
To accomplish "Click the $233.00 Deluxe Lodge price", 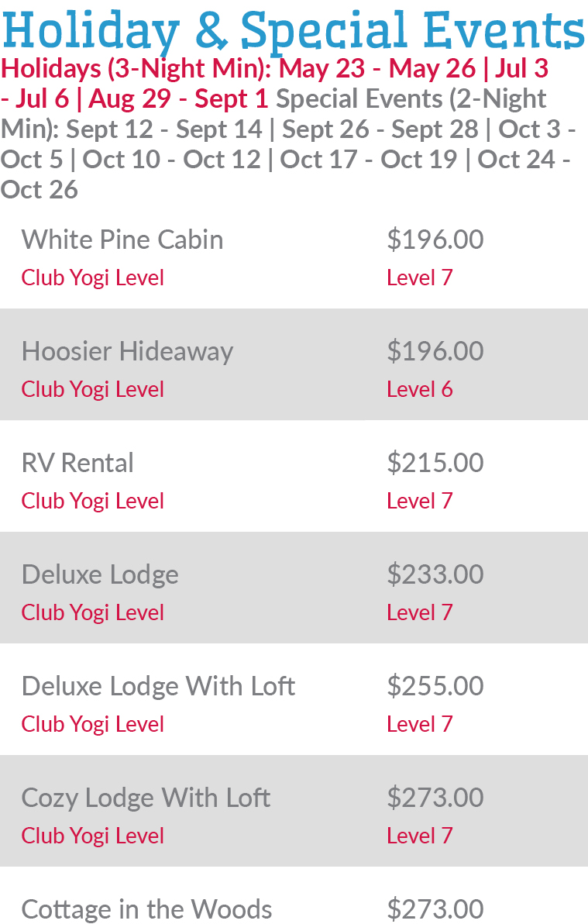I will [x=435, y=574].
